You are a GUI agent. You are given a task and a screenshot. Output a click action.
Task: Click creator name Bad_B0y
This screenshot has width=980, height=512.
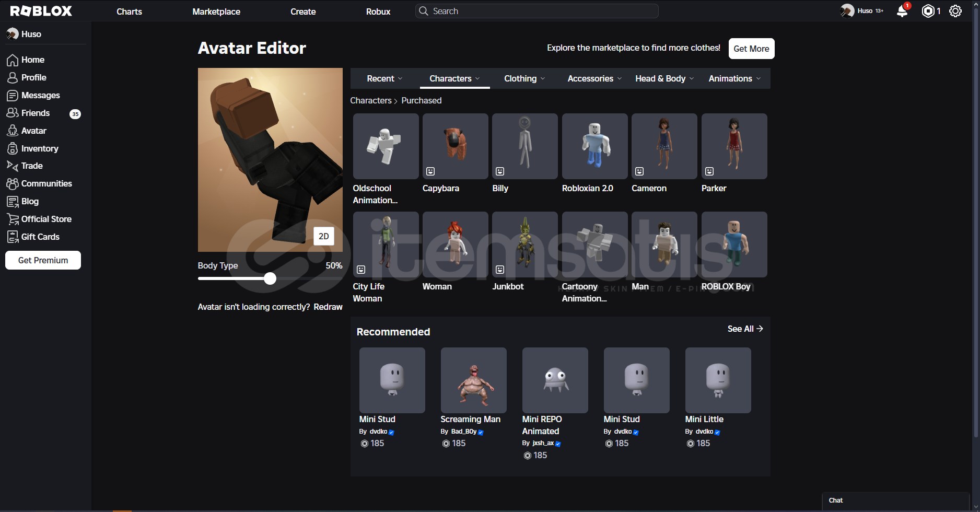464,432
